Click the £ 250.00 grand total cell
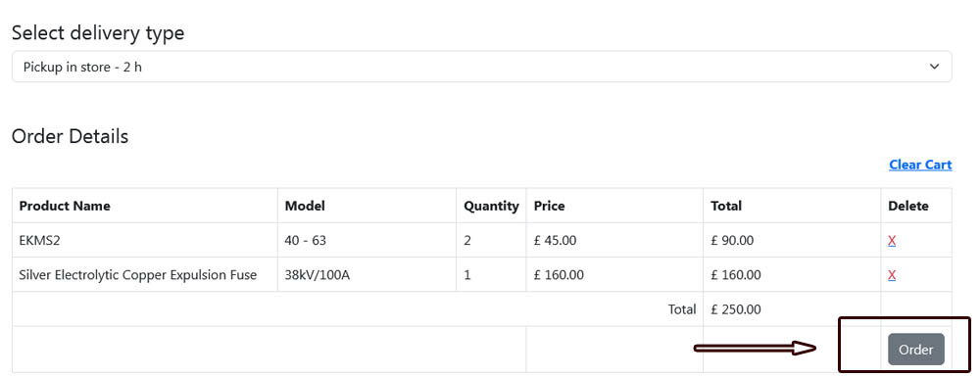 [792, 309]
